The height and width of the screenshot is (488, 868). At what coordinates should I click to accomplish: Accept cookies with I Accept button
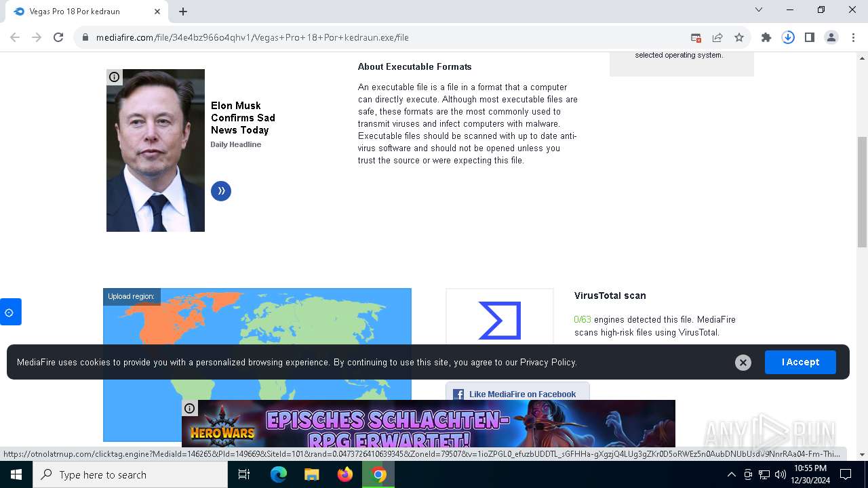800,362
